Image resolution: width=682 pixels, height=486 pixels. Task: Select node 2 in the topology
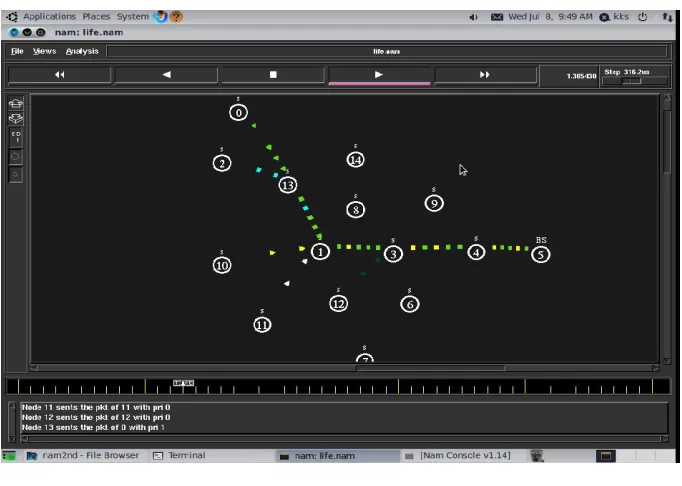(222, 164)
